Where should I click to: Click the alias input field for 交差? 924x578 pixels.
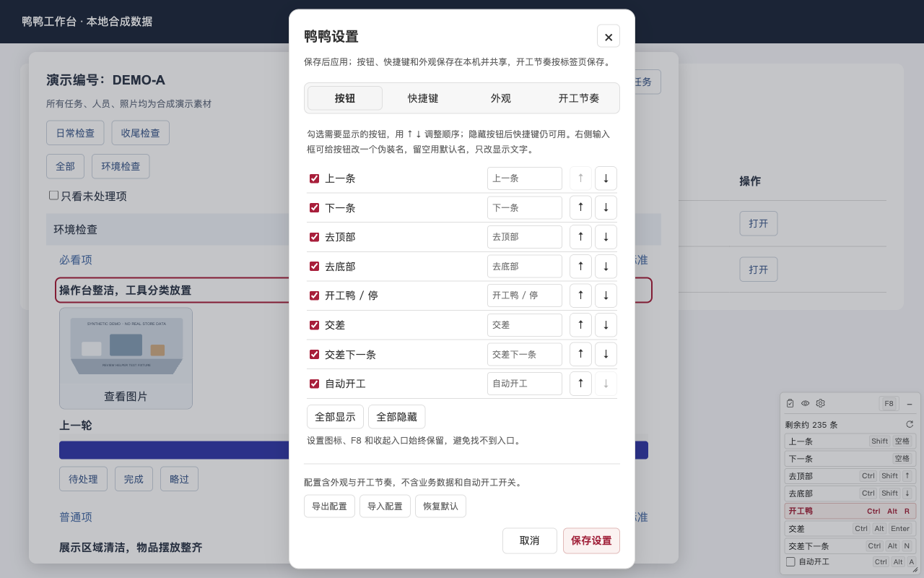[x=525, y=325]
